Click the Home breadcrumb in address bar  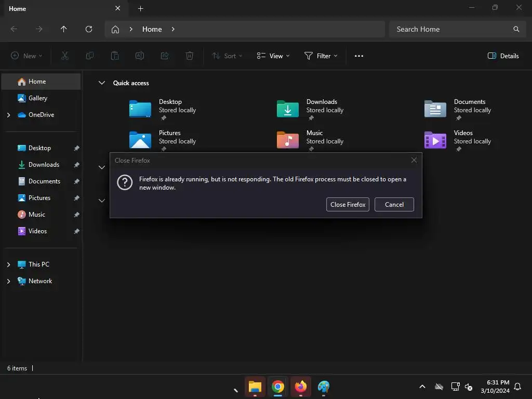point(152,29)
